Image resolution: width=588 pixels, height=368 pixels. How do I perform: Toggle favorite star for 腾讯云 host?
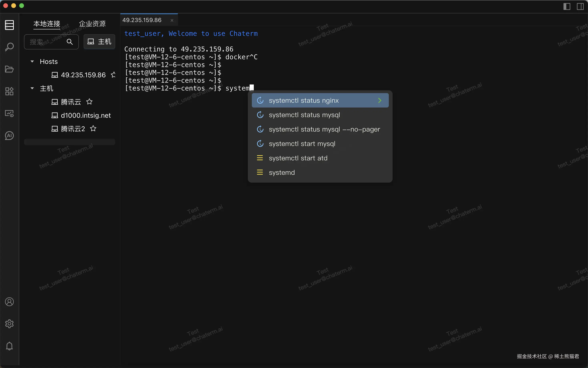pyautogui.click(x=89, y=102)
